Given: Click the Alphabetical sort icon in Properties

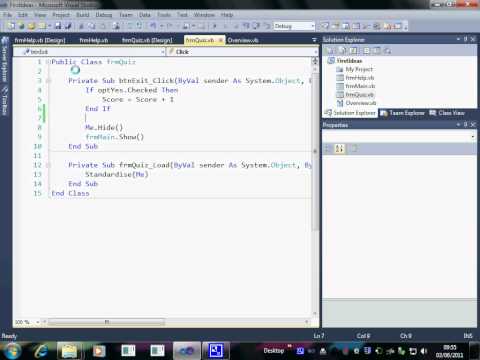Looking at the screenshot, I should click(x=339, y=149).
